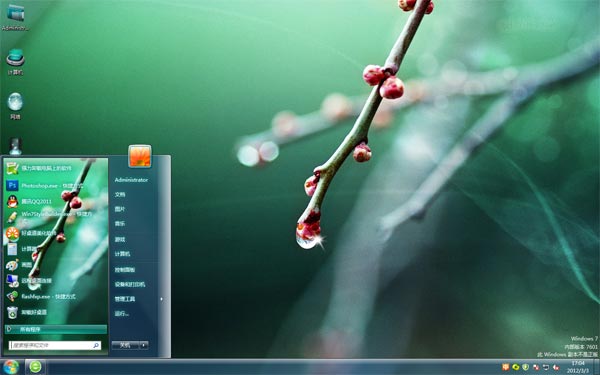Open shutdown options arrow next to 关机
600x375 pixels.
pyautogui.click(x=144, y=345)
